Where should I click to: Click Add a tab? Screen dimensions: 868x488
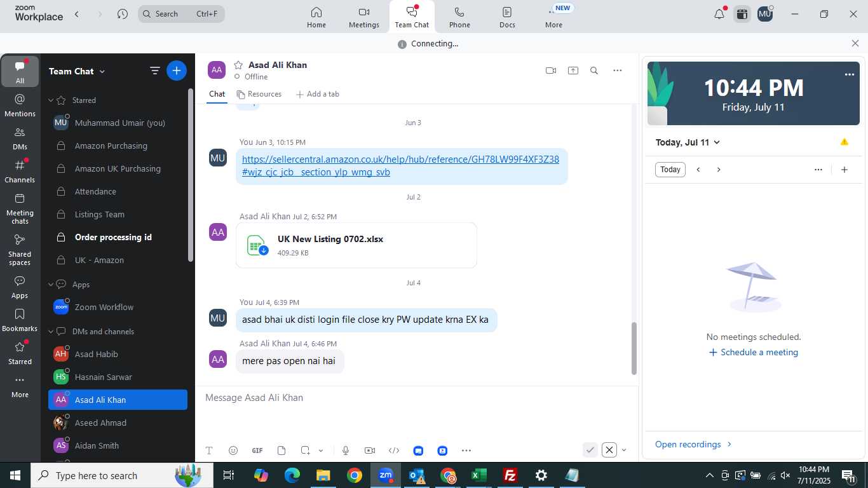(x=318, y=94)
